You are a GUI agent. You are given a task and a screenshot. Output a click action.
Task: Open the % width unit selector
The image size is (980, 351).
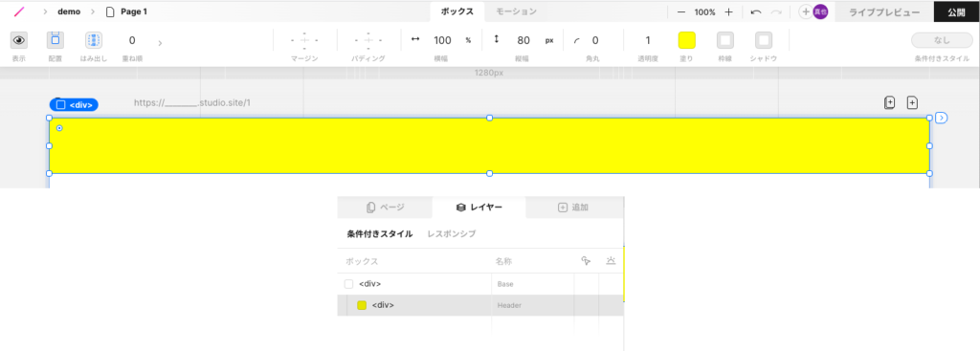468,40
